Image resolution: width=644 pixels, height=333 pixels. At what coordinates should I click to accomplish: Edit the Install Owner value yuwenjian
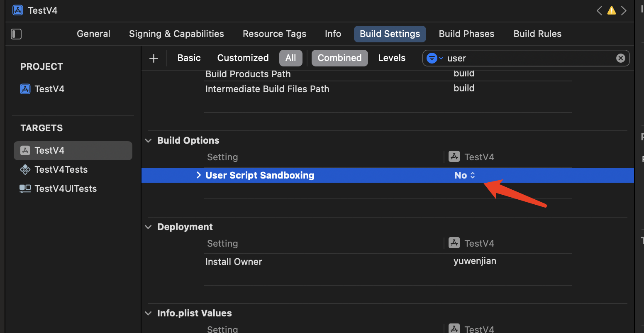click(475, 261)
